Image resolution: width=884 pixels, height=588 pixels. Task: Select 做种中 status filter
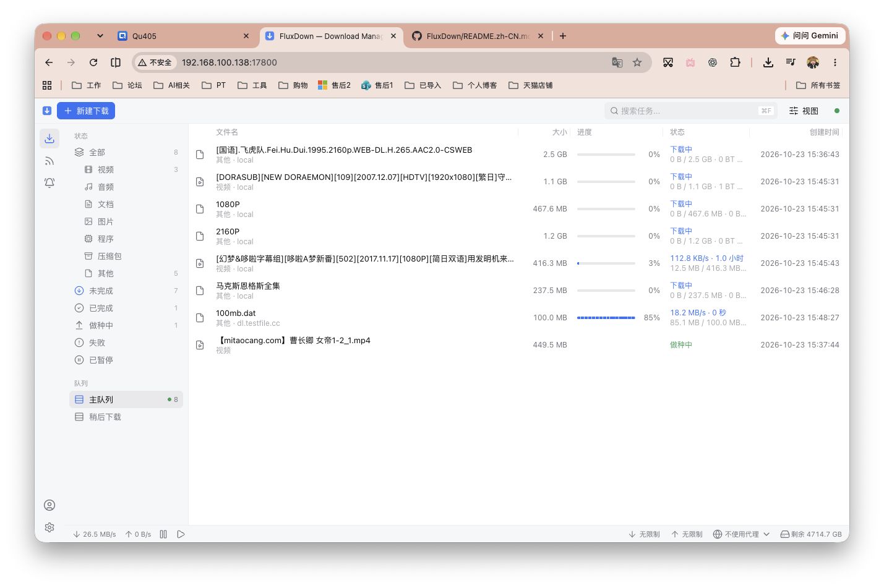[126, 325]
